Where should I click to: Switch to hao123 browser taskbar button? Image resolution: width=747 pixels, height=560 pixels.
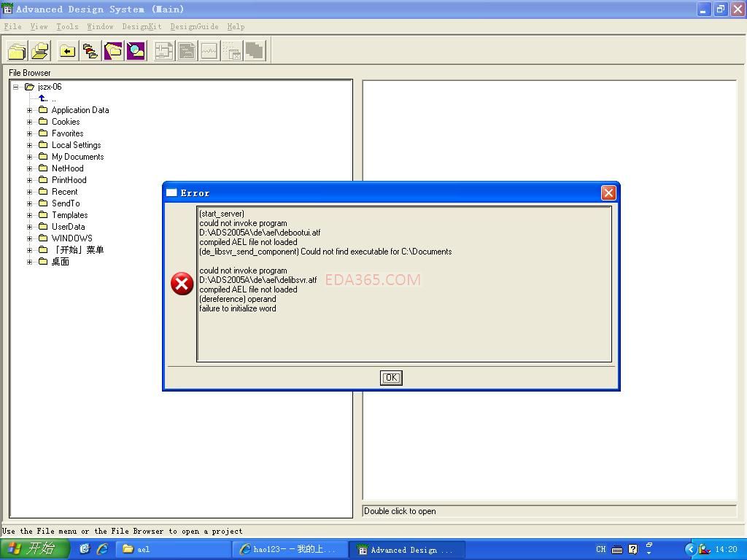290,549
